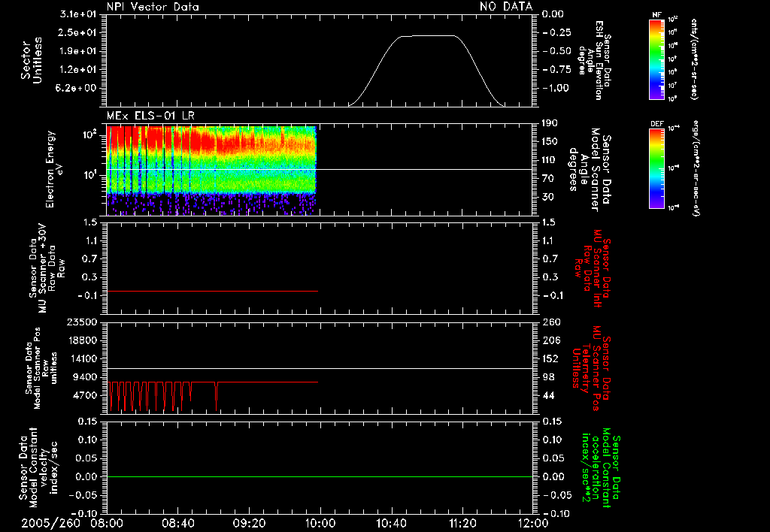Select the "Model Scanner Pos Raw" axis title
Viewport: 770px width, 532px height.
[x=41, y=368]
